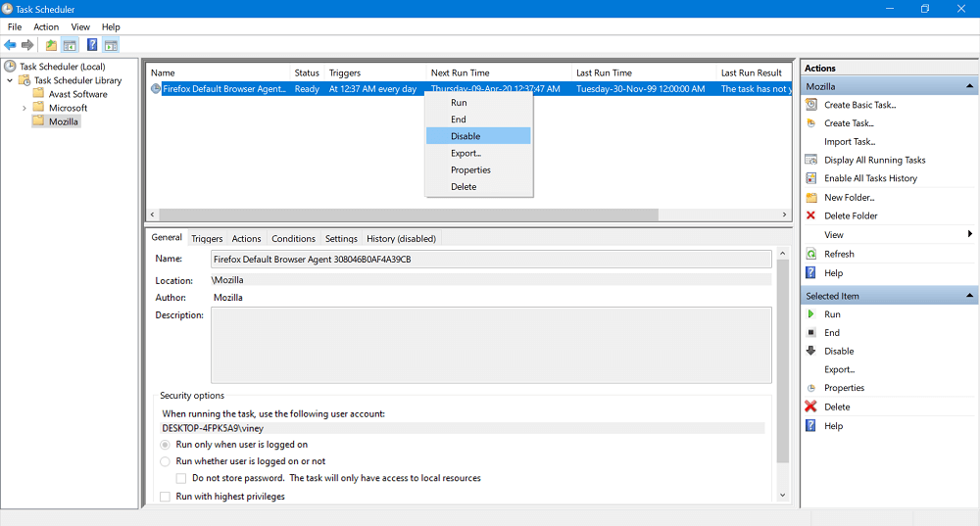The image size is (980, 526).
Task: Click Show/Hide Console Tree toolbar icon
Action: [x=70, y=45]
